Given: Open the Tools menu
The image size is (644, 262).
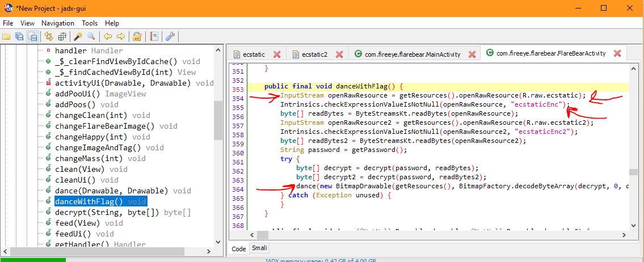Looking at the screenshot, I should pyautogui.click(x=89, y=23).
